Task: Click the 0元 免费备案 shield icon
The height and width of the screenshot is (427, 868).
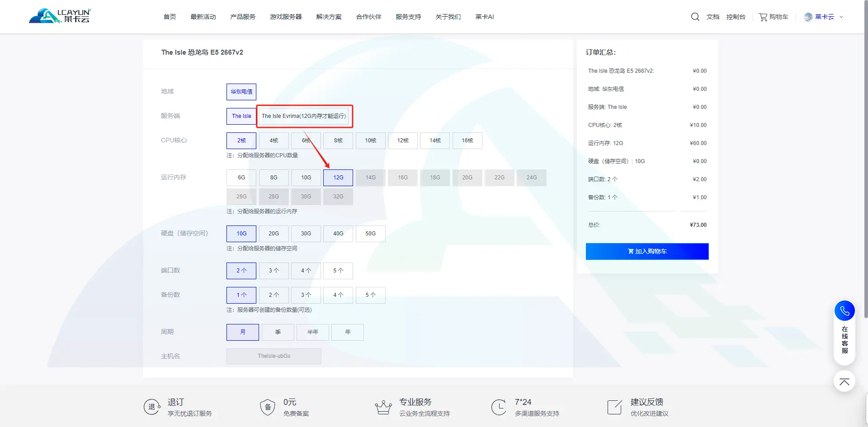Action: (268, 407)
